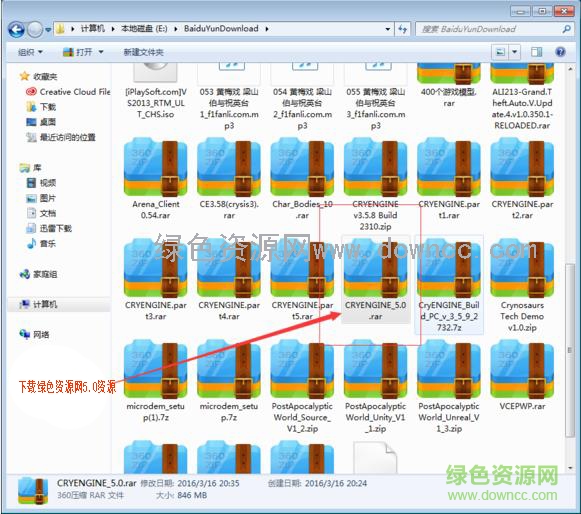Select microdem_setup.7z archive icon
The image size is (581, 514).
229,369
